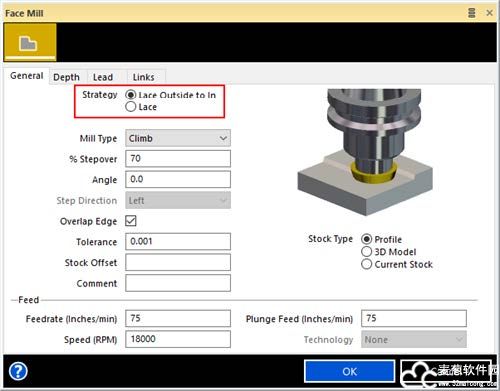The height and width of the screenshot is (391, 500).
Task: Expand the Mill Type dropdown
Action: (178, 138)
